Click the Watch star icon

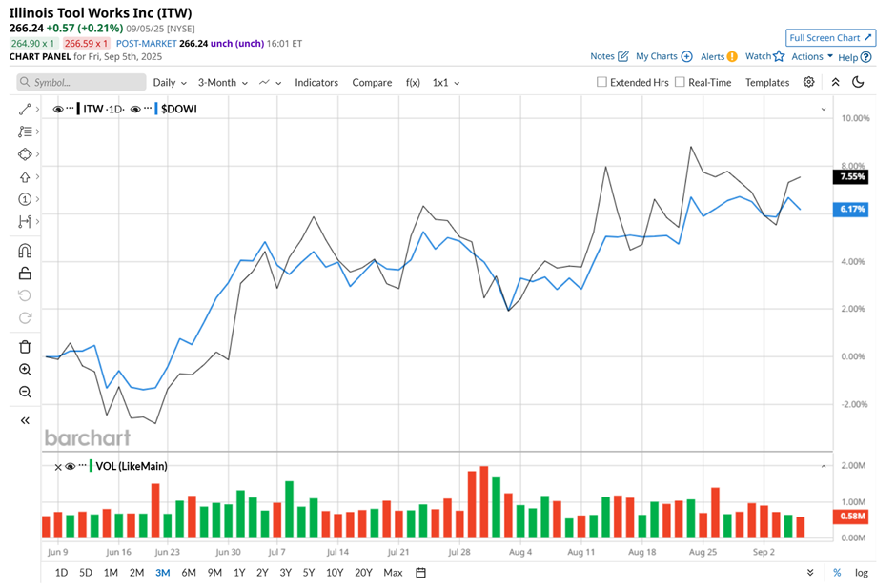pos(779,56)
